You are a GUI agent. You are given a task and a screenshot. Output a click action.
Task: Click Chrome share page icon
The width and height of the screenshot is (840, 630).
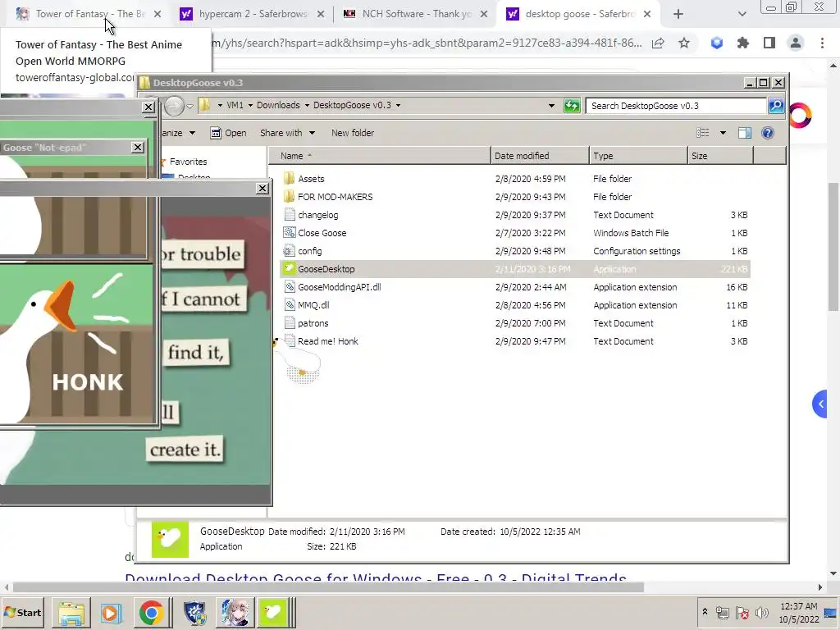[x=658, y=43]
